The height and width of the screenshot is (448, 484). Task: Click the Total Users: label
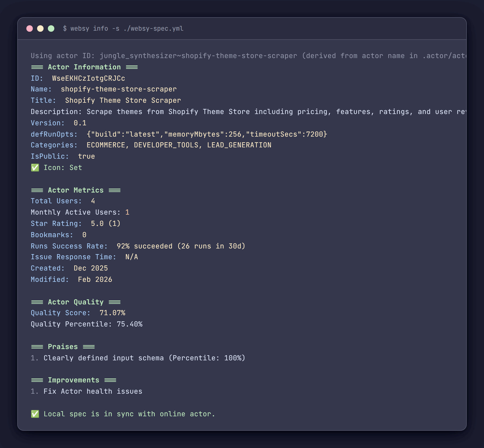[56, 201]
